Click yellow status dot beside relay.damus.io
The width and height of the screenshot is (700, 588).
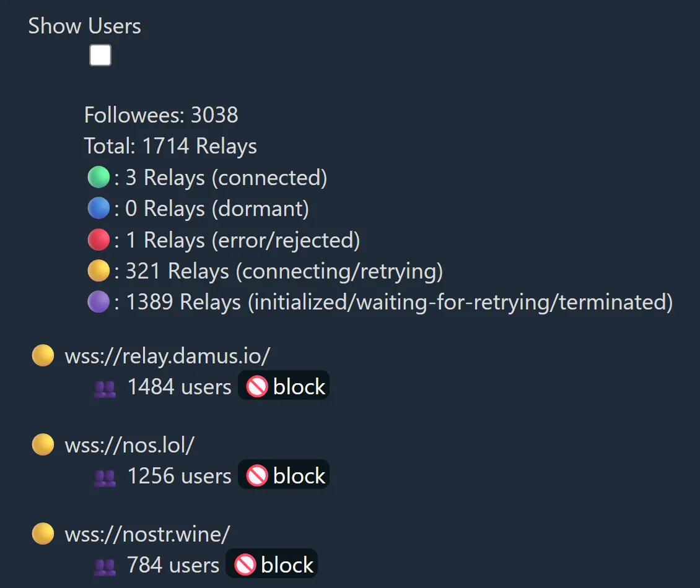[x=43, y=356]
